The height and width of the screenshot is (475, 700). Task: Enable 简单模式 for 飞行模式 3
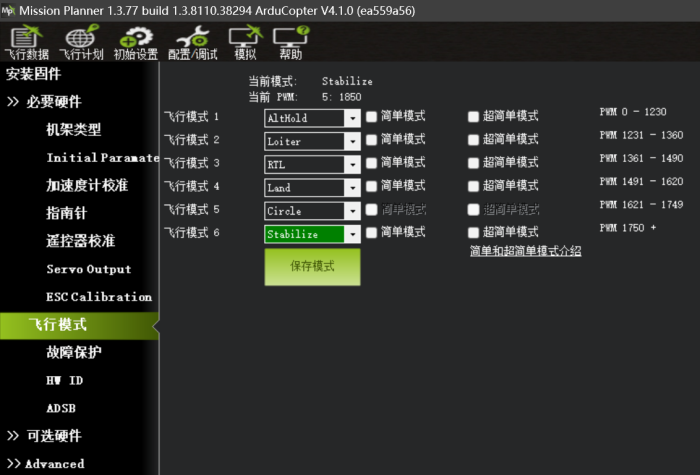(371, 163)
